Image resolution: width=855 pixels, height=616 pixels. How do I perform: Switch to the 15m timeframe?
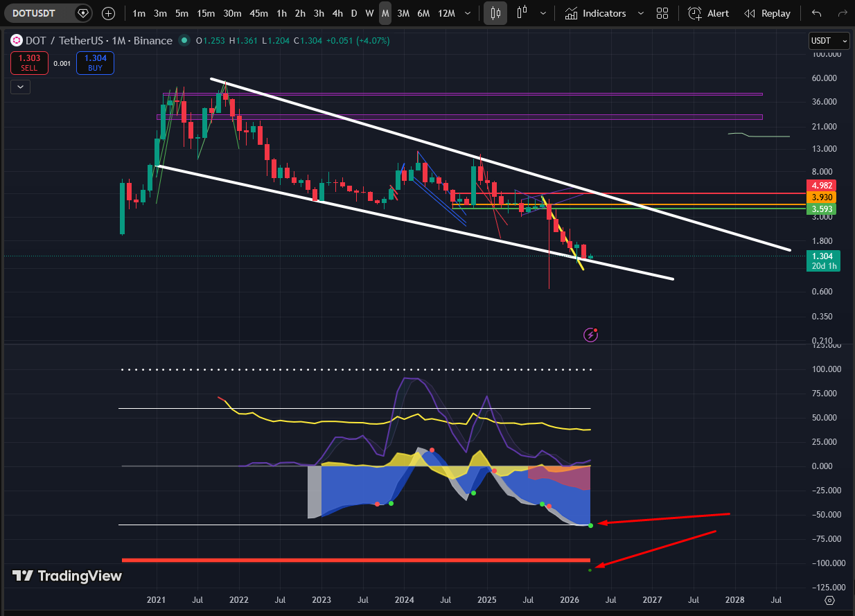(206, 13)
